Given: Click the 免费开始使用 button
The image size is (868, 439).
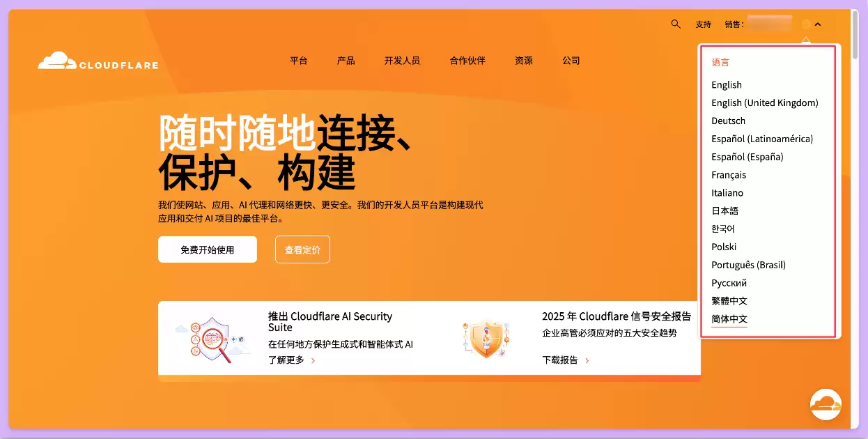Looking at the screenshot, I should (x=208, y=249).
